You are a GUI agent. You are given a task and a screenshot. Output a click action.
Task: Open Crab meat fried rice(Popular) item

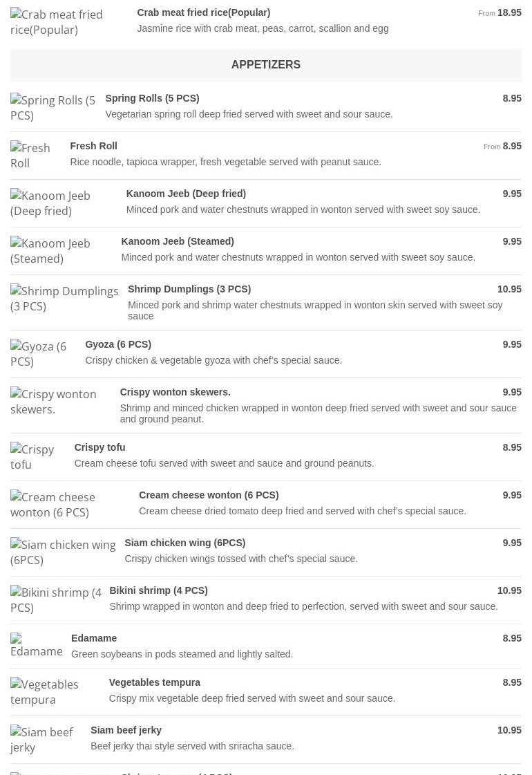[203, 12]
